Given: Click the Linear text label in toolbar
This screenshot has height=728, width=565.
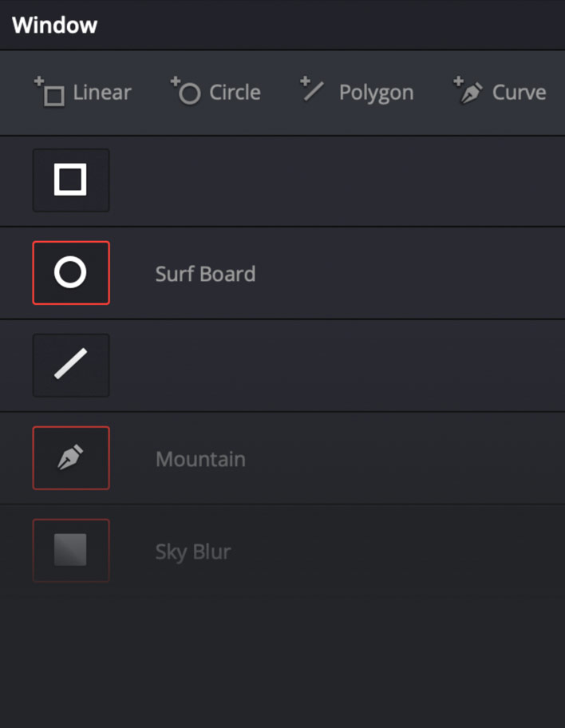Looking at the screenshot, I should coord(102,93).
